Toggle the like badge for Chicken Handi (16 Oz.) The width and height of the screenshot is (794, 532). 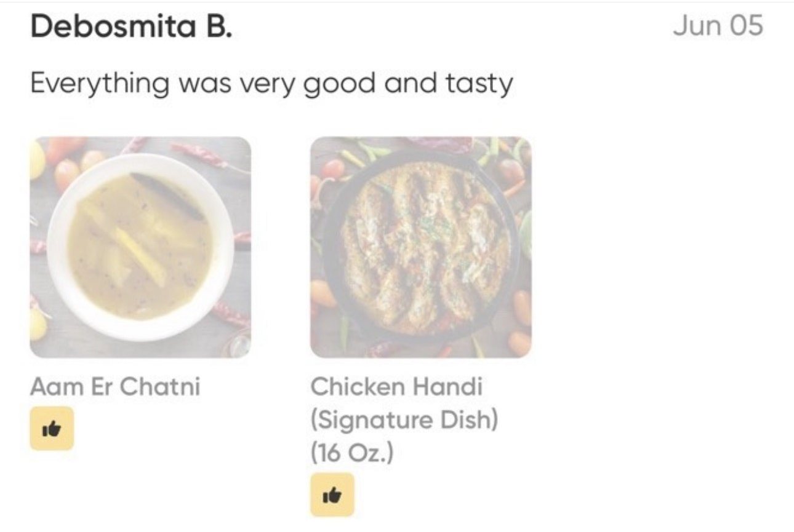332,494
